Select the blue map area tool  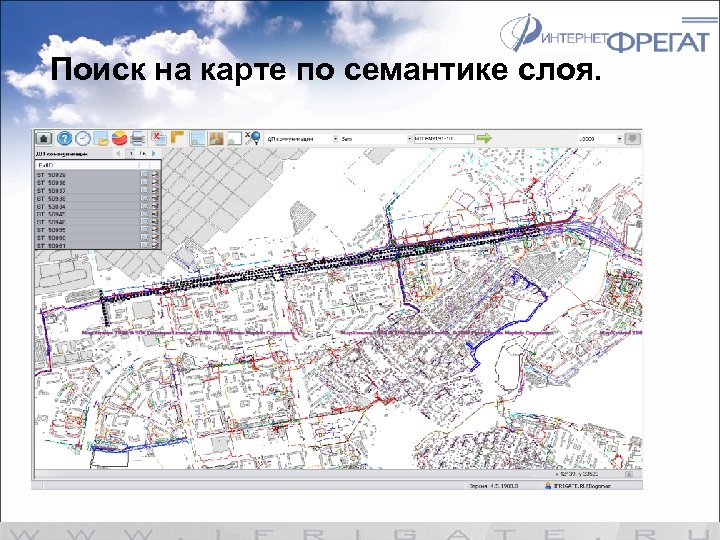[198, 138]
